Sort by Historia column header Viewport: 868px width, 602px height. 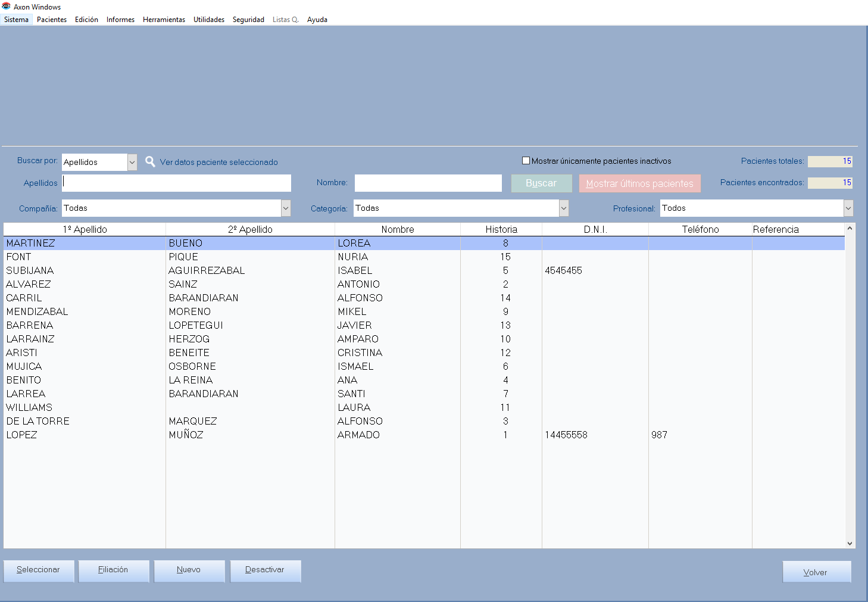(501, 229)
